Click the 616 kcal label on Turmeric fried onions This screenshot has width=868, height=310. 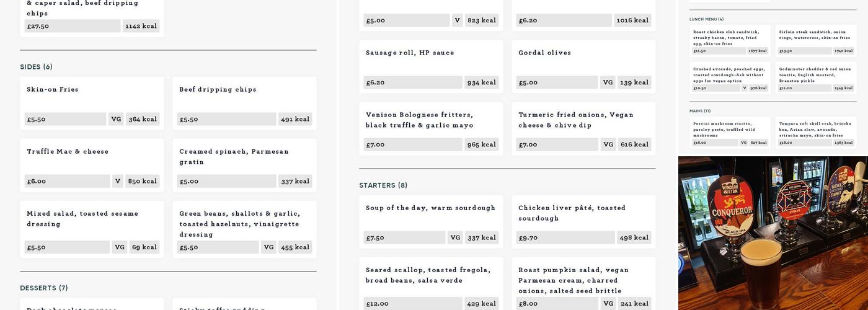pyautogui.click(x=634, y=144)
